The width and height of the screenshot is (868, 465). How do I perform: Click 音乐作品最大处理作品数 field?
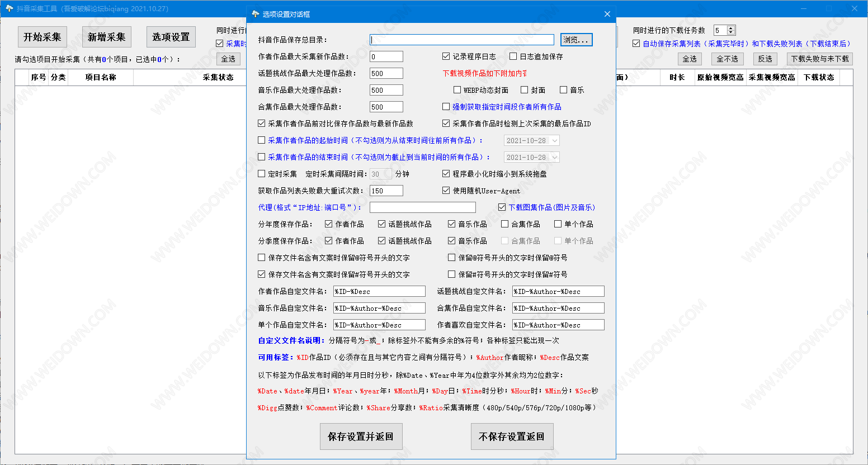click(386, 90)
